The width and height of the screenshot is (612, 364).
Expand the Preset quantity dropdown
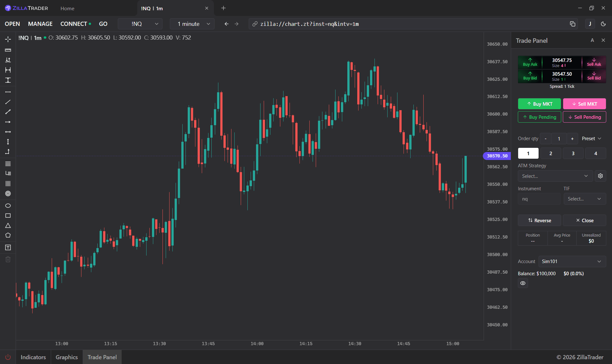coord(592,139)
